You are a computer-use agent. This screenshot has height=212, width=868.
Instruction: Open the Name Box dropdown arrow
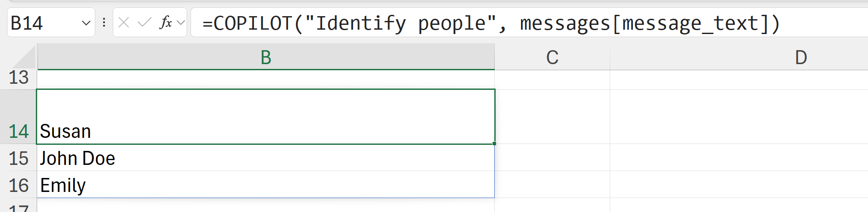point(86,23)
